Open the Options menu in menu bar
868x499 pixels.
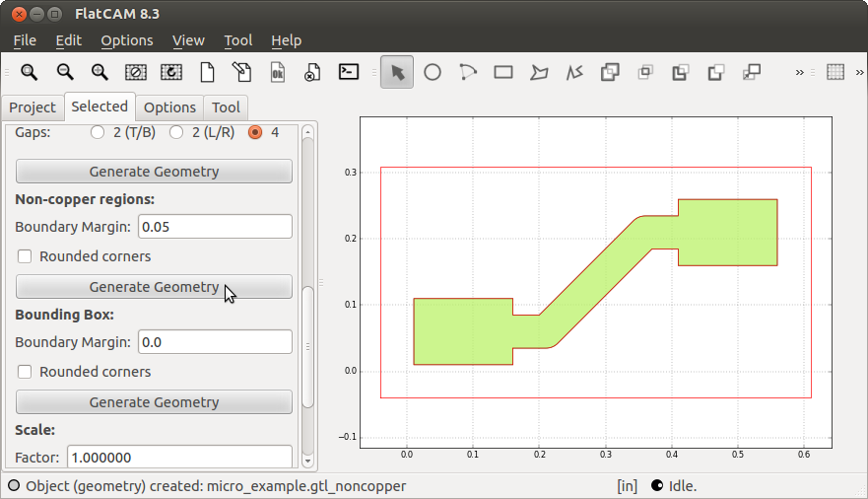point(127,40)
